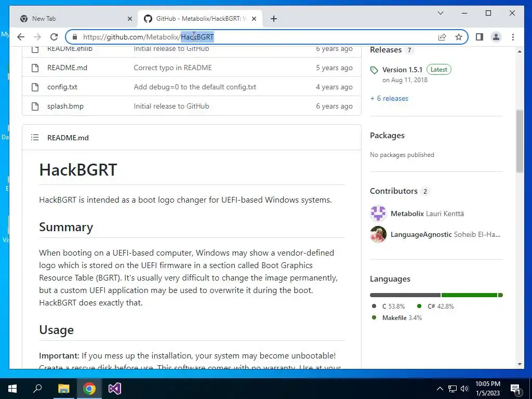The height and width of the screenshot is (399, 532).
Task: Show the + 6 releases link
Action: [389, 98]
